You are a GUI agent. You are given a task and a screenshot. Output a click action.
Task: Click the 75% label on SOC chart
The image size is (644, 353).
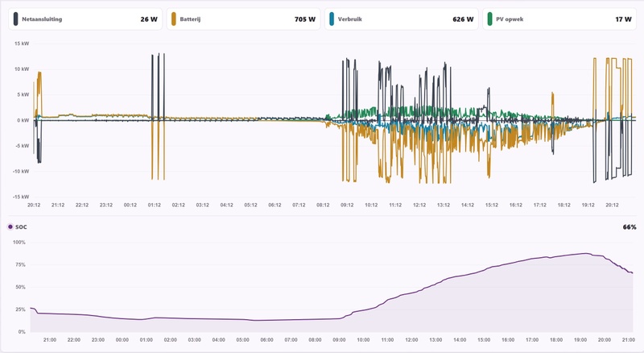click(21, 264)
